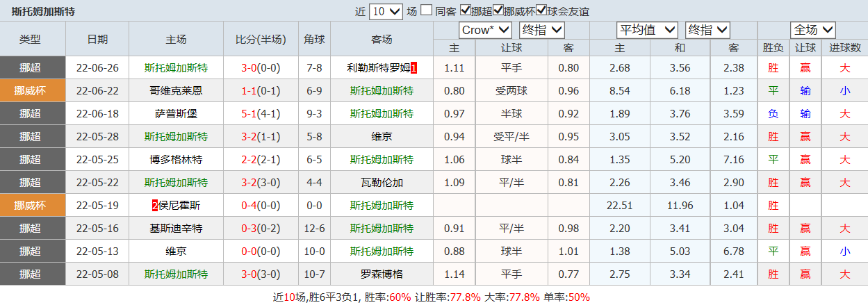Open team 利勒斯特罗姆 in away column
The height and width of the screenshot is (305, 868).
(x=378, y=68)
